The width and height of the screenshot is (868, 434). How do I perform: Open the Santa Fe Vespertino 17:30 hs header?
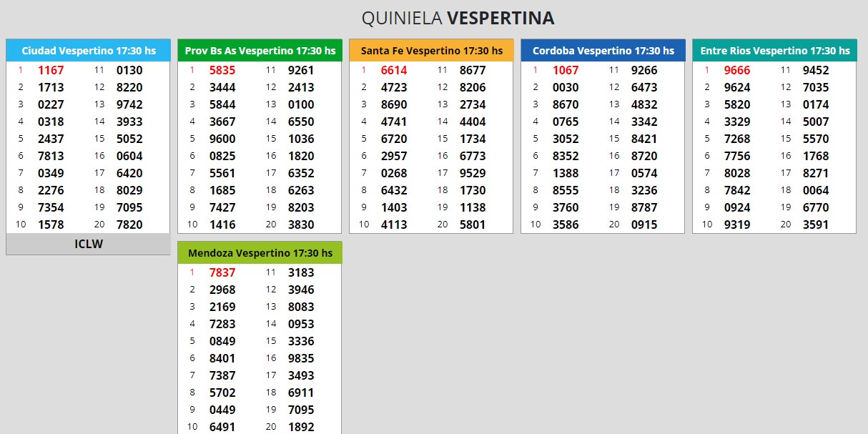[x=431, y=51]
